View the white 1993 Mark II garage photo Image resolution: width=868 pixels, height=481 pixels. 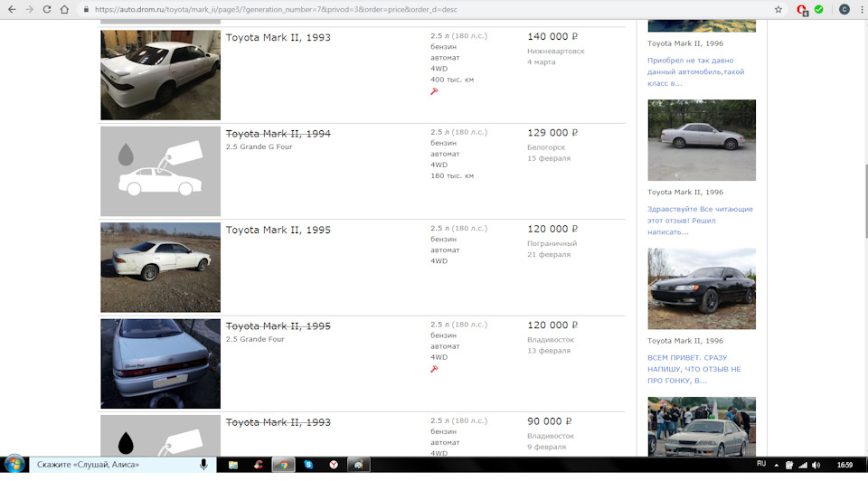point(161,75)
